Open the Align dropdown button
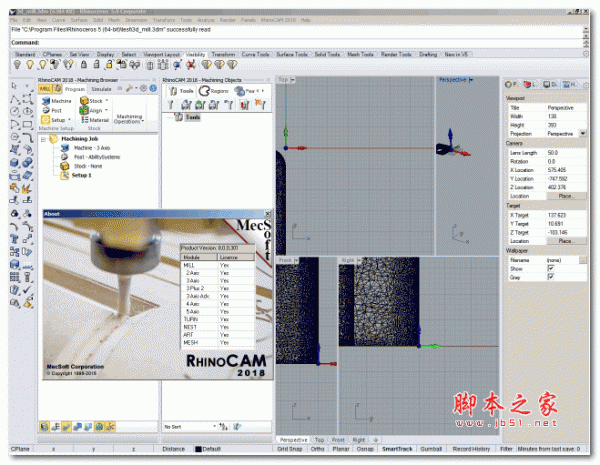The width and height of the screenshot is (600, 465). pyautogui.click(x=94, y=110)
